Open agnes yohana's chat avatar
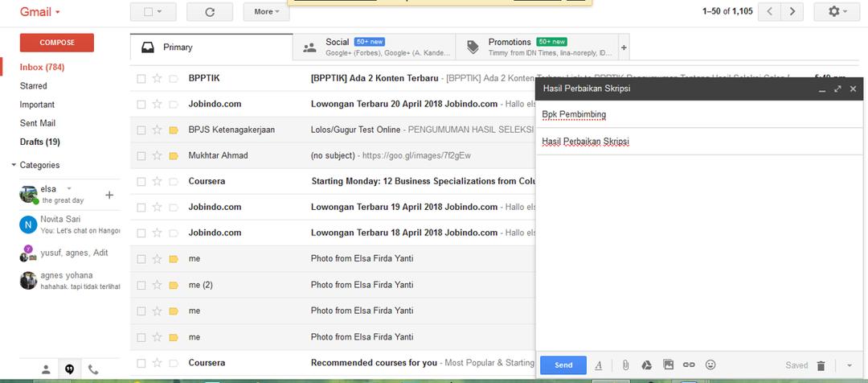868x383 pixels. click(x=28, y=281)
